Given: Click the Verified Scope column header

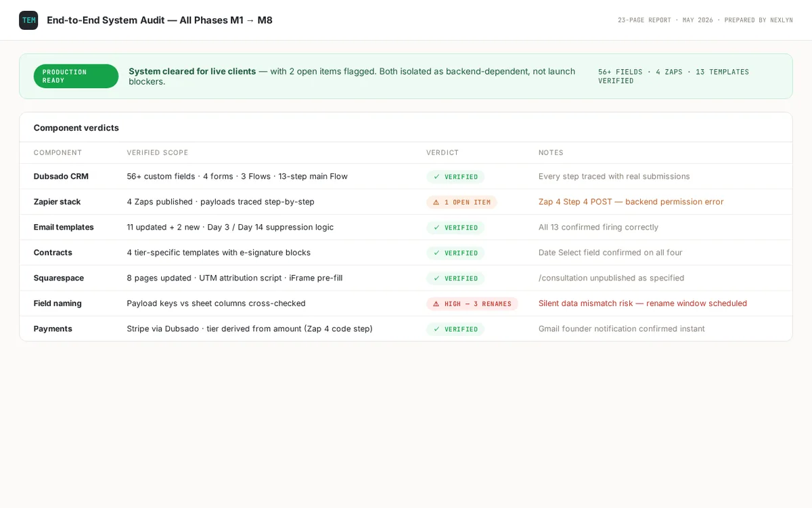Looking at the screenshot, I should [158, 153].
